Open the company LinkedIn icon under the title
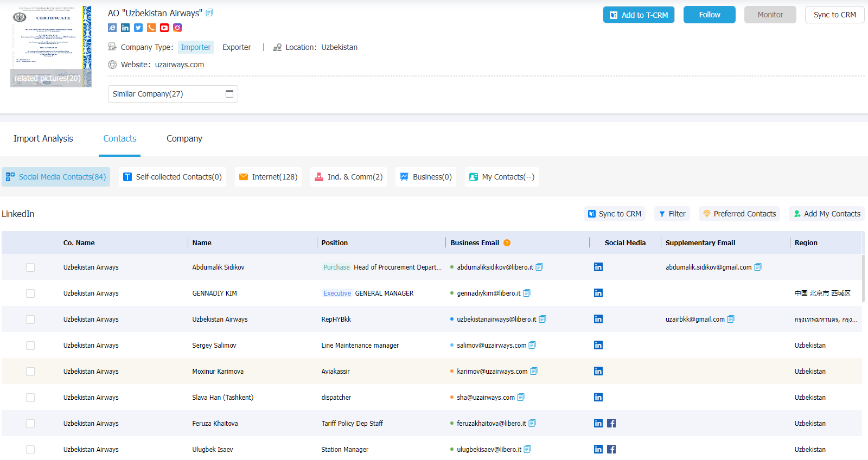The image size is (868, 460). tap(125, 28)
